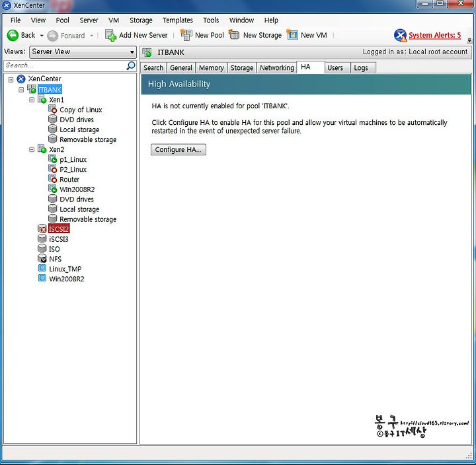Open the Templates menu
The width and height of the screenshot is (476, 465).
pos(178,20)
